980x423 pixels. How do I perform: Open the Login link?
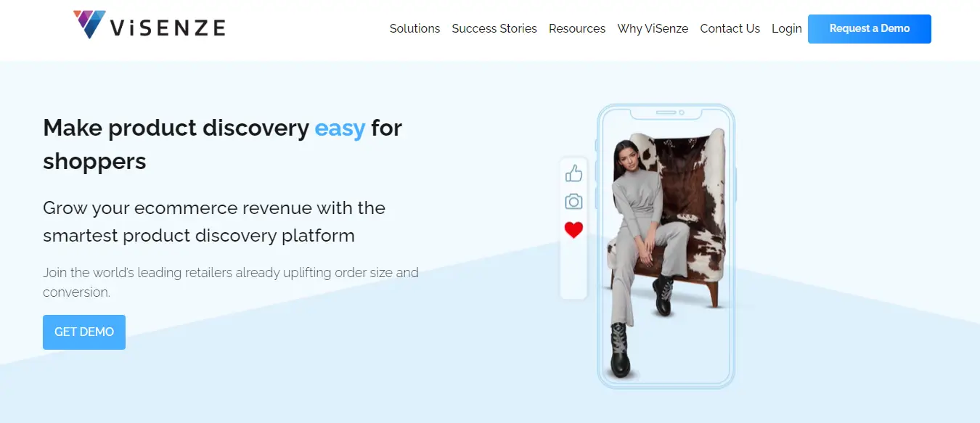coord(787,28)
